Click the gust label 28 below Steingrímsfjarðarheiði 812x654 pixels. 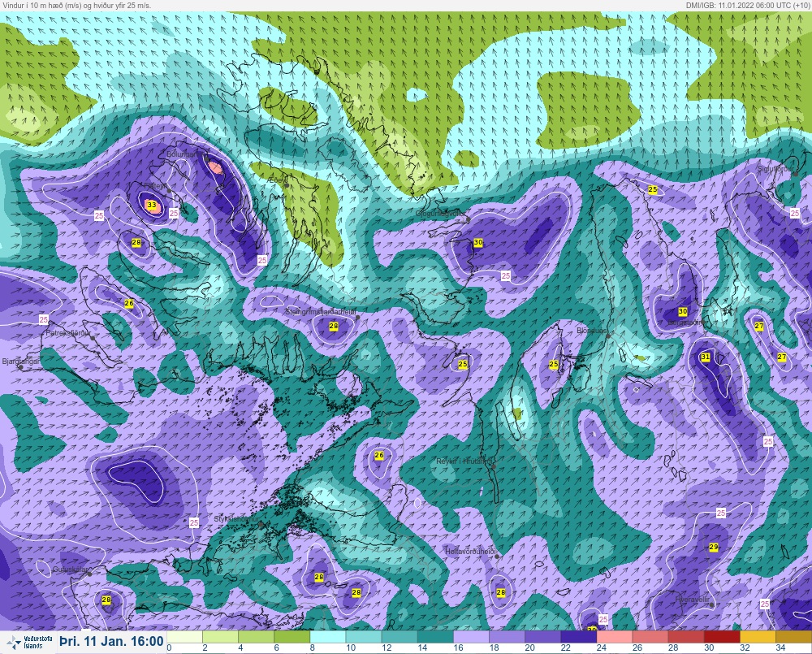click(334, 326)
